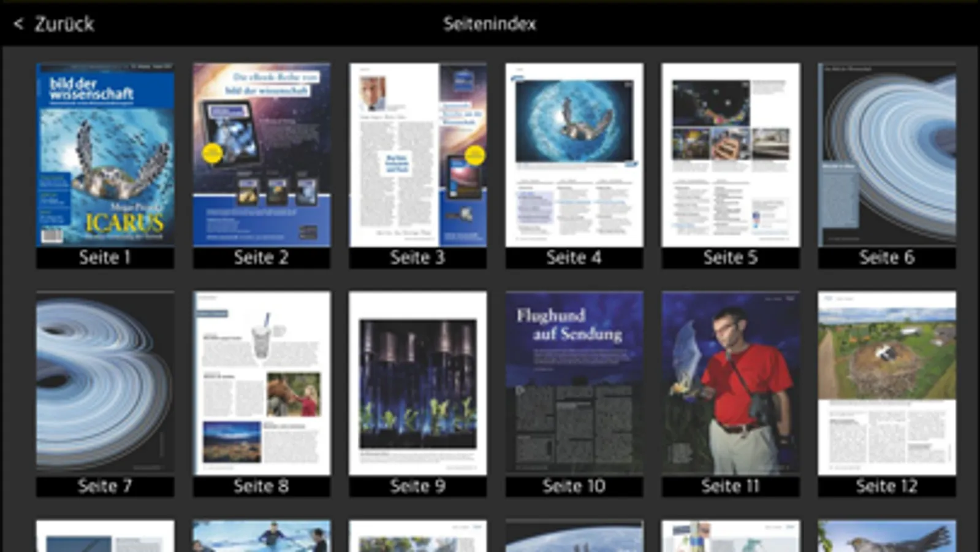The image size is (980, 552).
Task: Select the label Seite 5
Action: 731,258
